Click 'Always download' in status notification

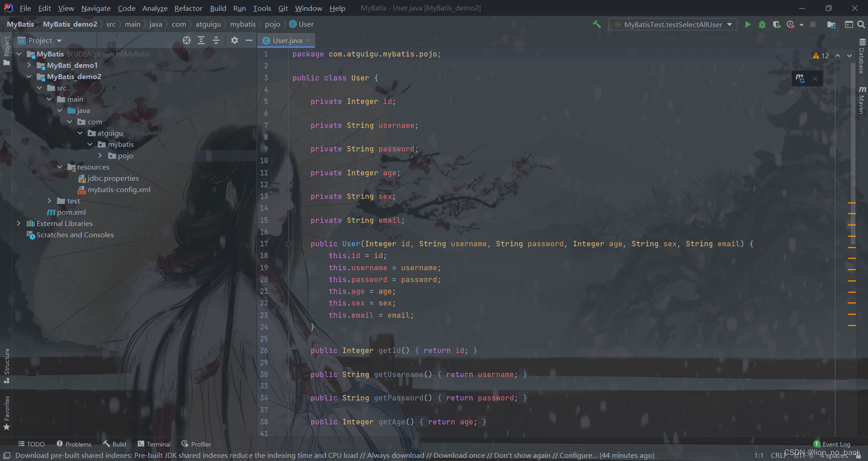pos(396,455)
